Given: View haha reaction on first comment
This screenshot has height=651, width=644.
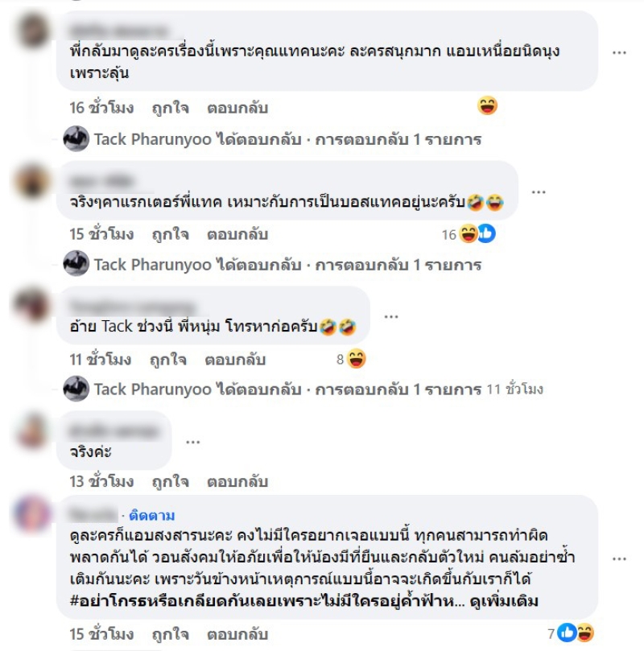Looking at the screenshot, I should (x=487, y=105).
